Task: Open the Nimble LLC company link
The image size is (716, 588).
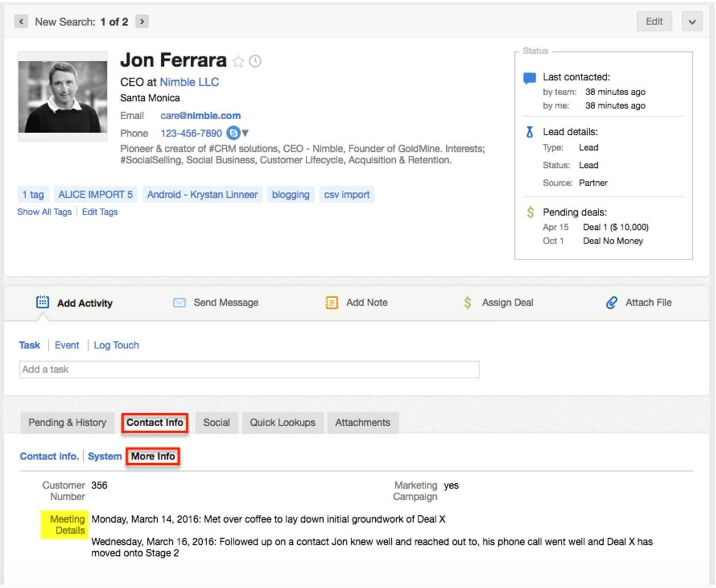Action: coord(189,82)
